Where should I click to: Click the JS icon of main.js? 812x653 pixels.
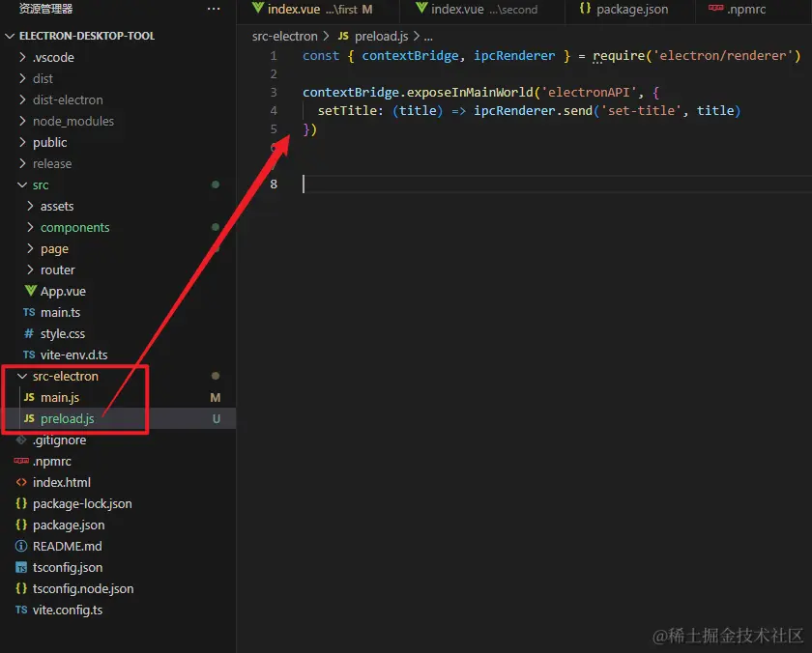coord(29,397)
